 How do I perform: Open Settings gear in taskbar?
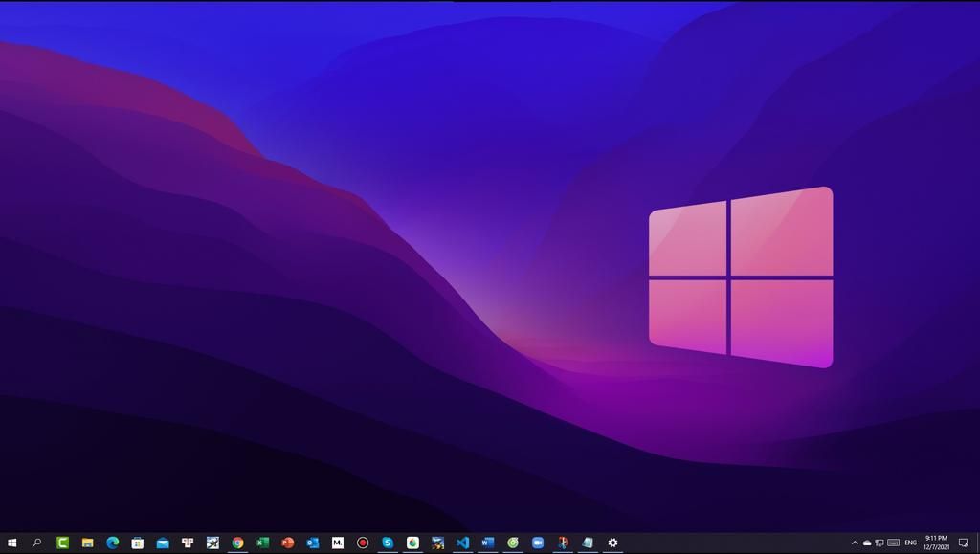[x=612, y=543]
